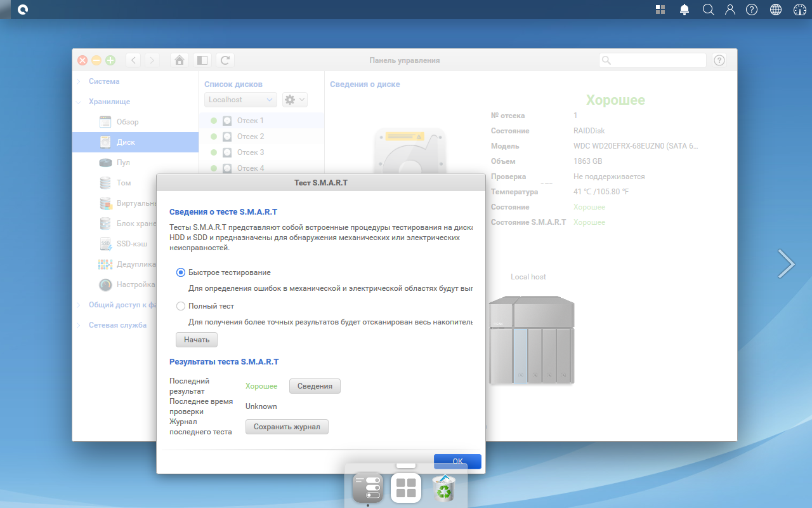The width and height of the screenshot is (812, 508).
Task: Click the NAS device image
Action: coord(532,340)
